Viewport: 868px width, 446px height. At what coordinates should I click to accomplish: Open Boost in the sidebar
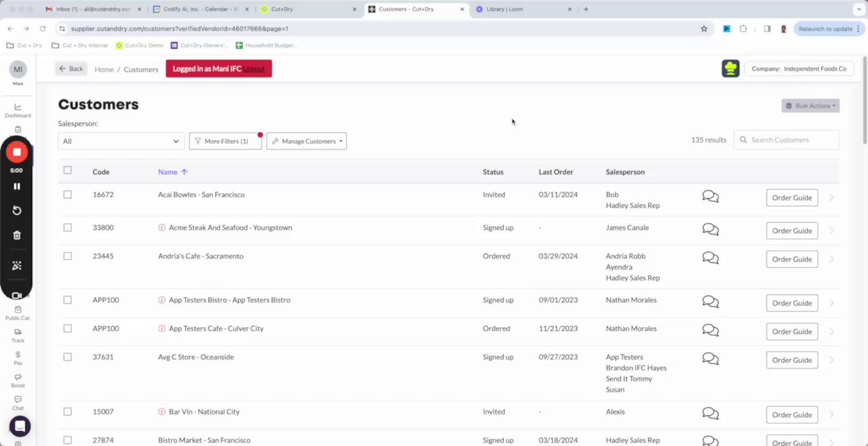point(18,380)
